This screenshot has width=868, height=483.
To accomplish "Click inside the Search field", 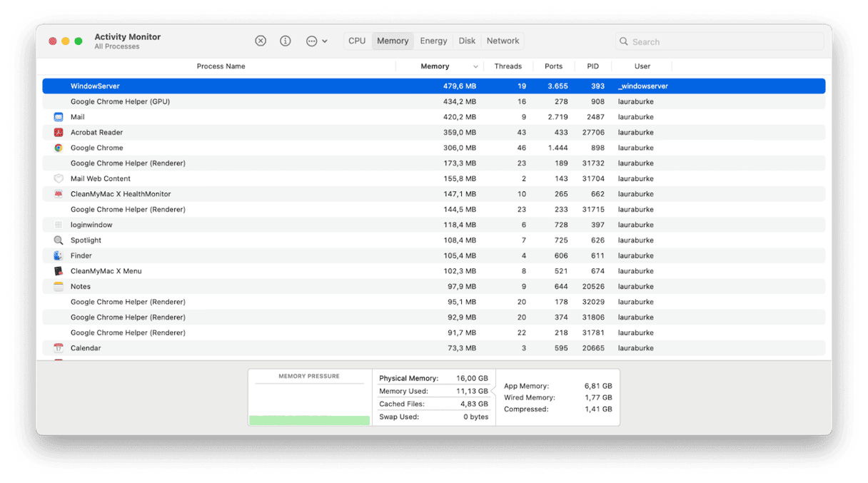I will click(717, 41).
